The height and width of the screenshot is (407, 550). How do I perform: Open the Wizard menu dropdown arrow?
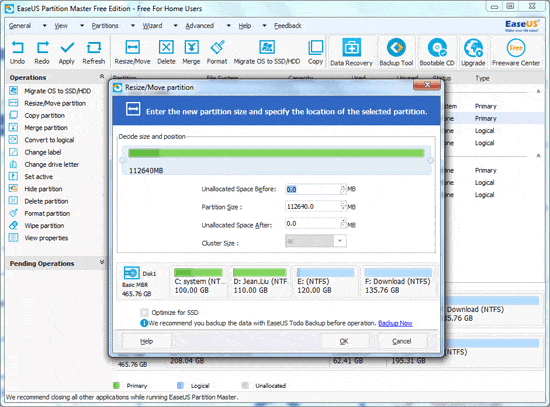[x=175, y=26]
